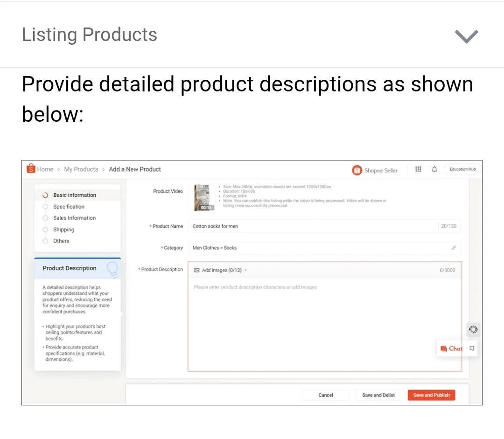Go to My Products breadcrumb

pyautogui.click(x=81, y=169)
